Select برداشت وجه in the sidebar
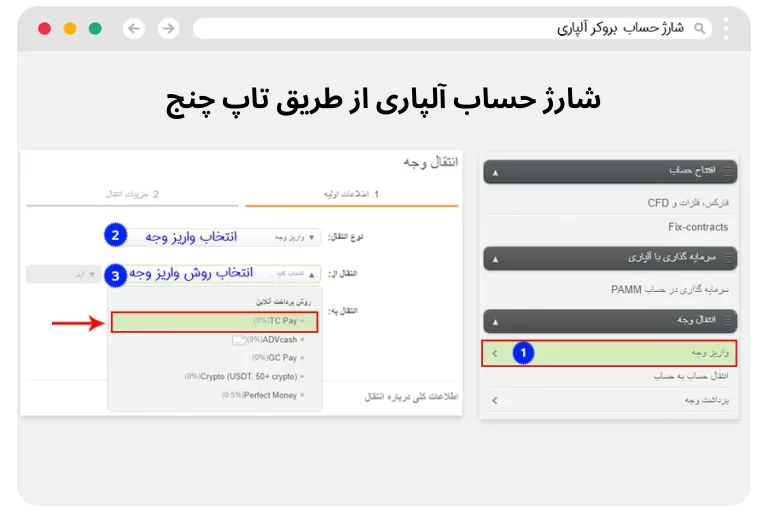The height and width of the screenshot is (512, 768). point(707,400)
